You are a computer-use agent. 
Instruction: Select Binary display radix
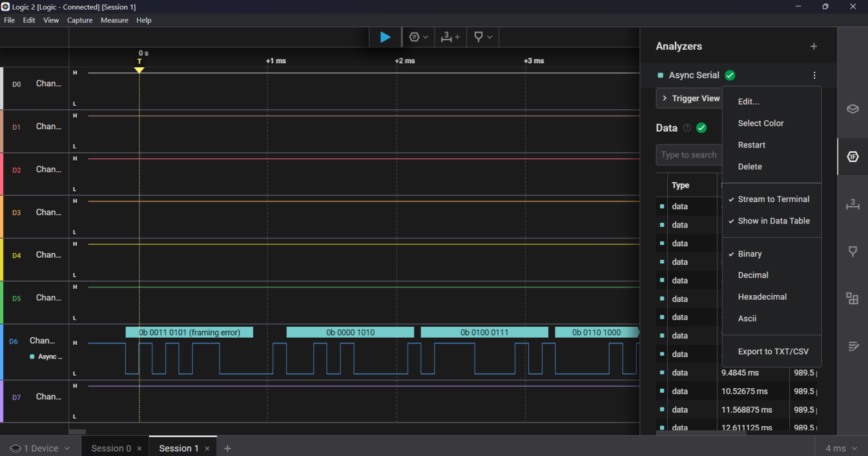pos(749,254)
